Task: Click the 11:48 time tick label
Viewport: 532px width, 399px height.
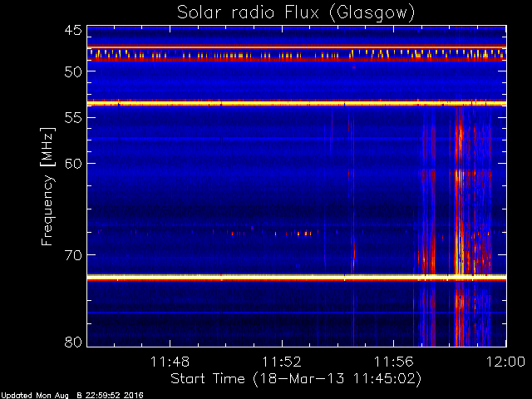Action: coord(170,362)
